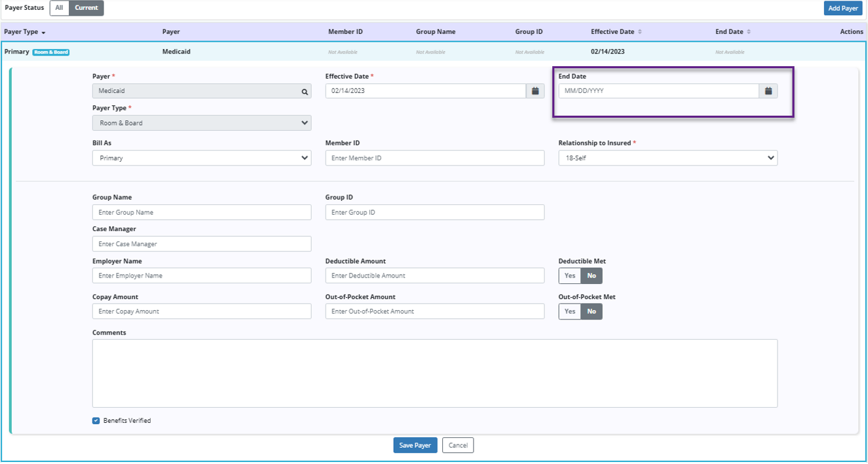Click the Save Payer button
This screenshot has width=868, height=464.
[x=415, y=445]
